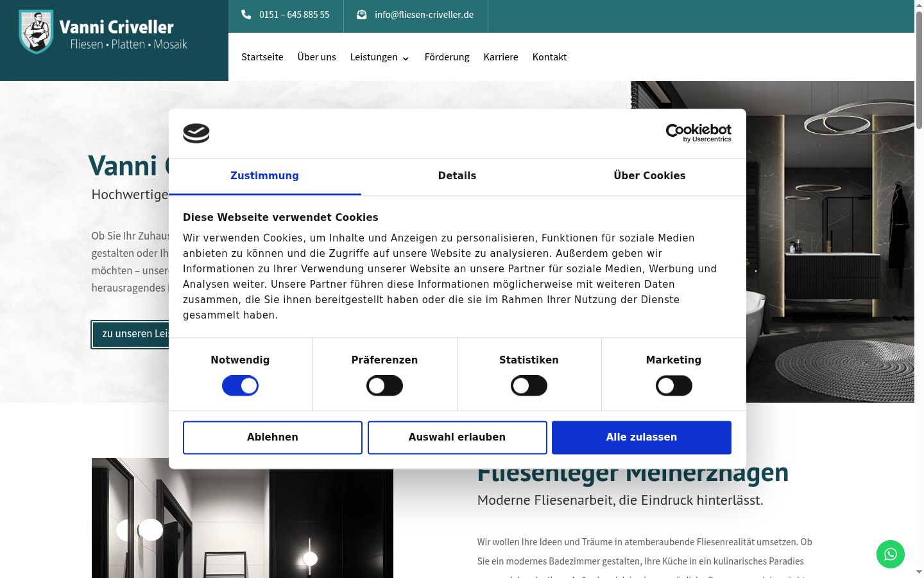Expand the Leistungen dropdown chevron
This screenshot has height=578, width=924.
click(406, 58)
